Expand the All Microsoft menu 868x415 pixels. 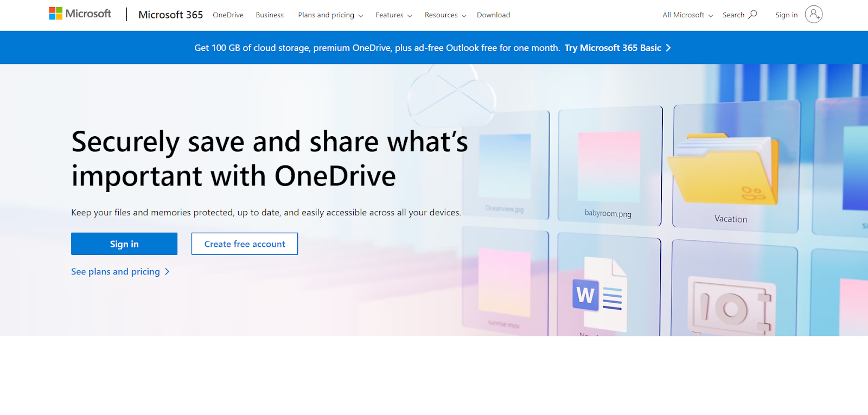[687, 15]
